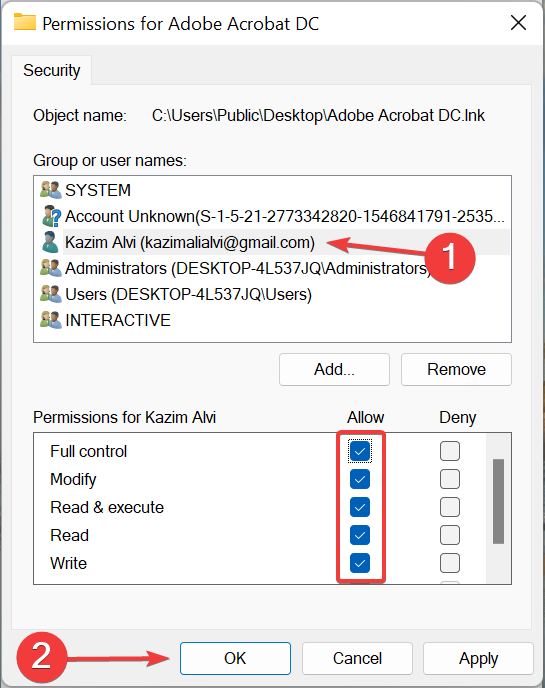Close the Permissions dialog window
This screenshot has width=545, height=688.
tap(518, 22)
